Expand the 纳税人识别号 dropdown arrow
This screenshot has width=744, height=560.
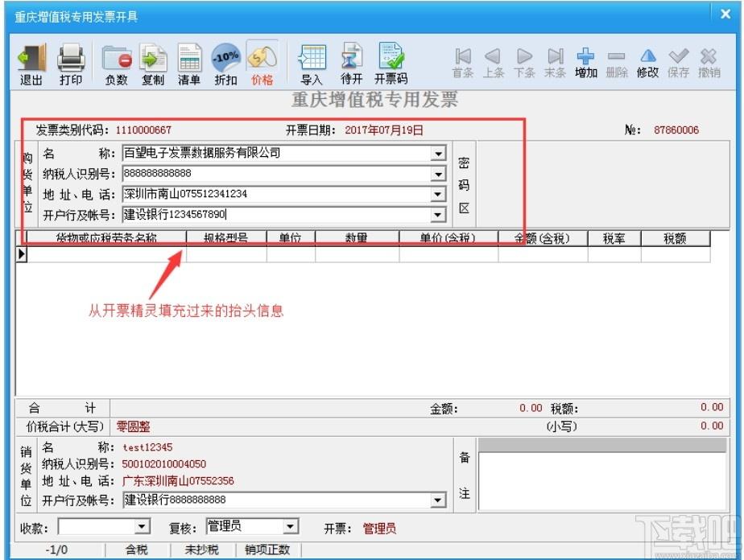(x=438, y=174)
